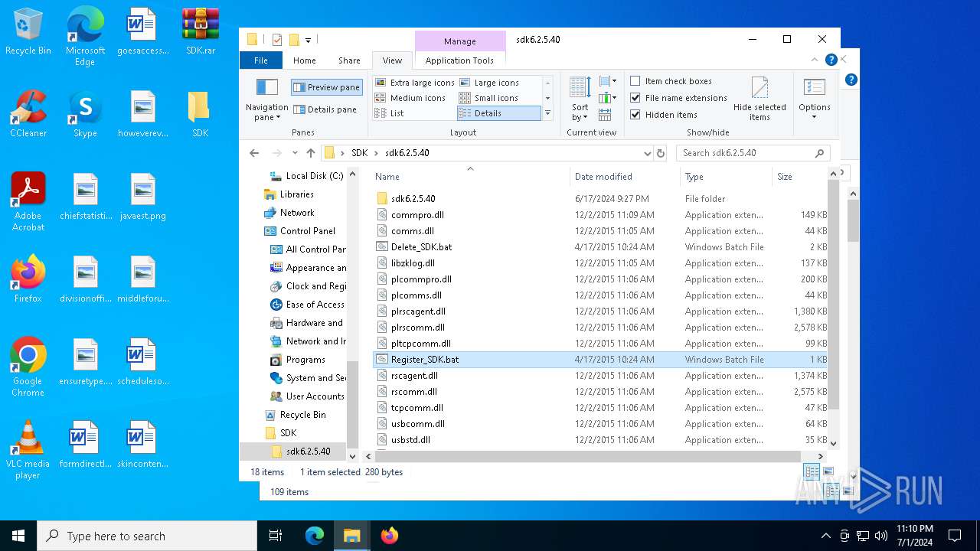The height and width of the screenshot is (551, 980).
Task: Open the Group by dropdown icon
Action: pos(608,81)
